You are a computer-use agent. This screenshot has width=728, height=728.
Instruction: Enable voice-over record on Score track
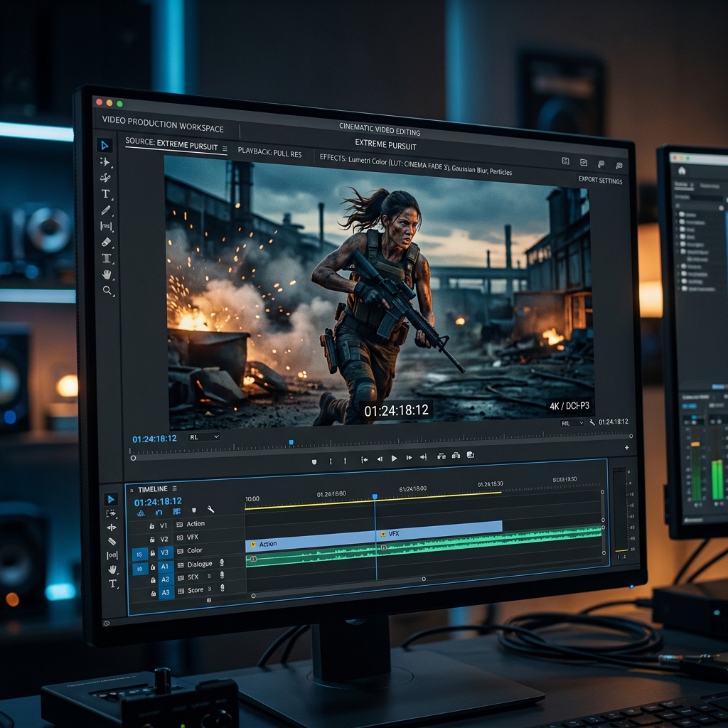tap(223, 588)
